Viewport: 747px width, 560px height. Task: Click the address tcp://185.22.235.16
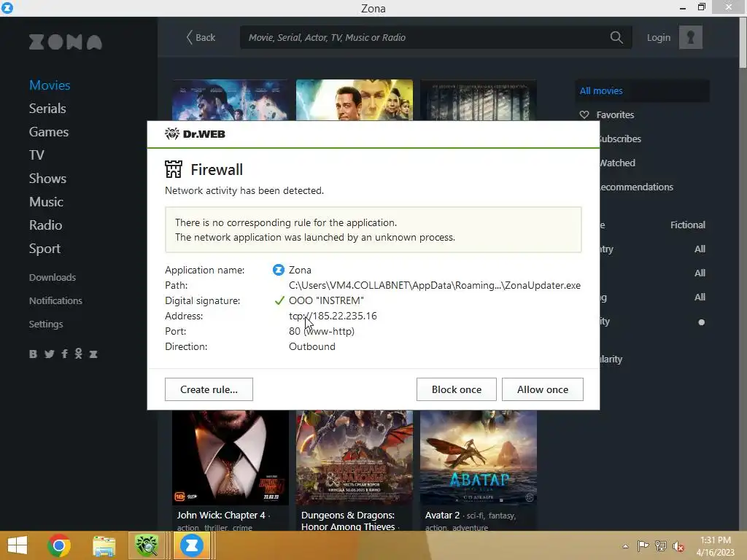[333, 316]
